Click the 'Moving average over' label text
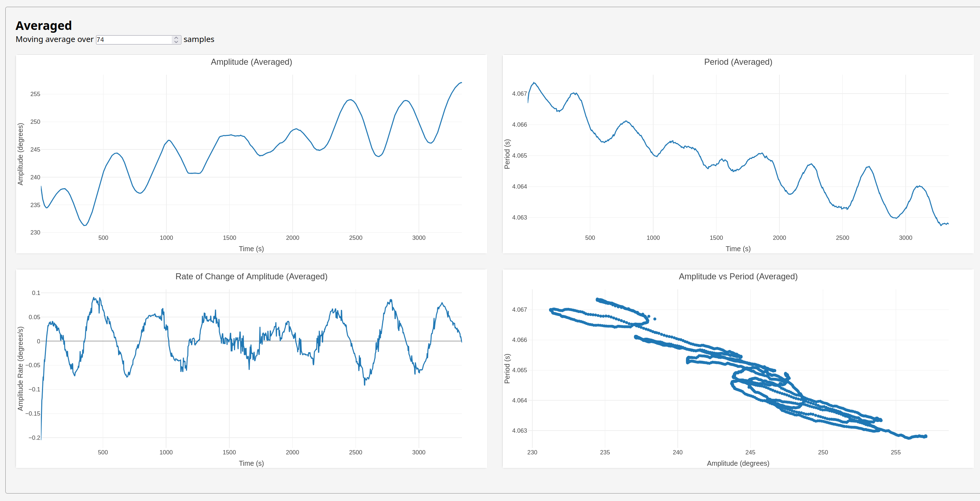Viewport: 980px width, 501px height. (54, 39)
